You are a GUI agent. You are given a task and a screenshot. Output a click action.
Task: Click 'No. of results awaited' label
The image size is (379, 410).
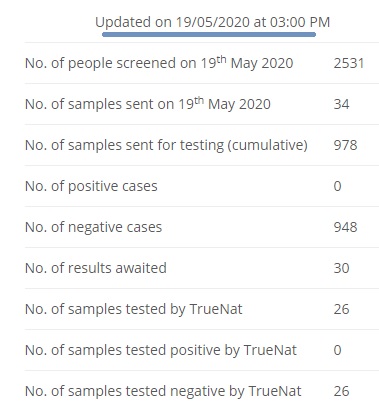click(x=96, y=268)
